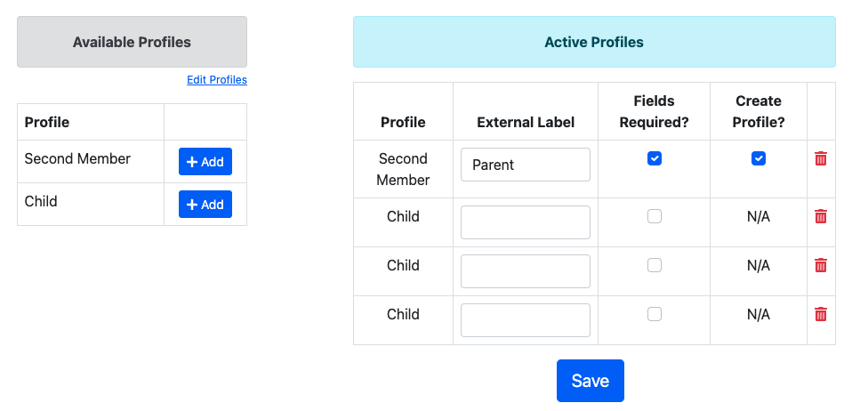
Task: Click trash icon on last Child row
Action: pos(821,314)
